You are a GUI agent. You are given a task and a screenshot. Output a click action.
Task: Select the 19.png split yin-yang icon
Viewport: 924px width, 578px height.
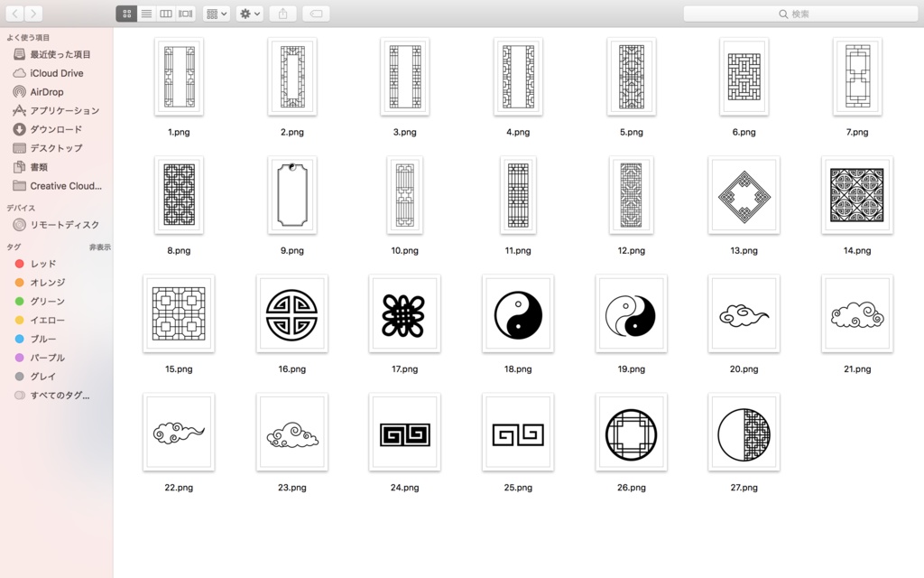(x=631, y=313)
